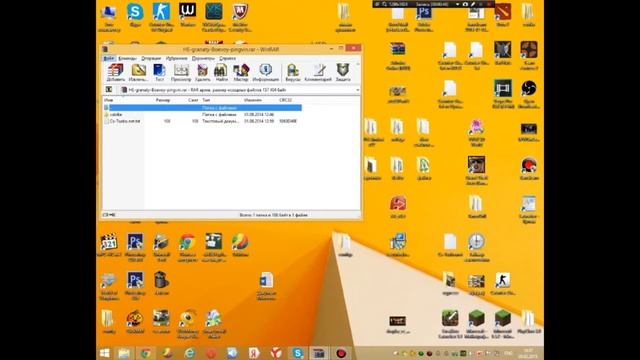This screenshot has width=640, height=360.
Task: Click the Тест (Test) toolbar icon
Action: pos(160,73)
